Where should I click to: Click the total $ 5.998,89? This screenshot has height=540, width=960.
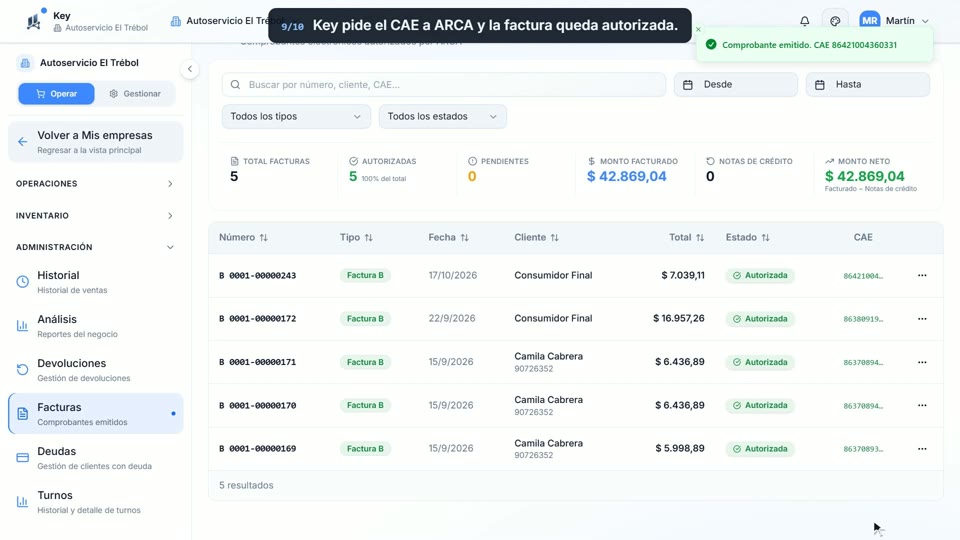(x=680, y=449)
